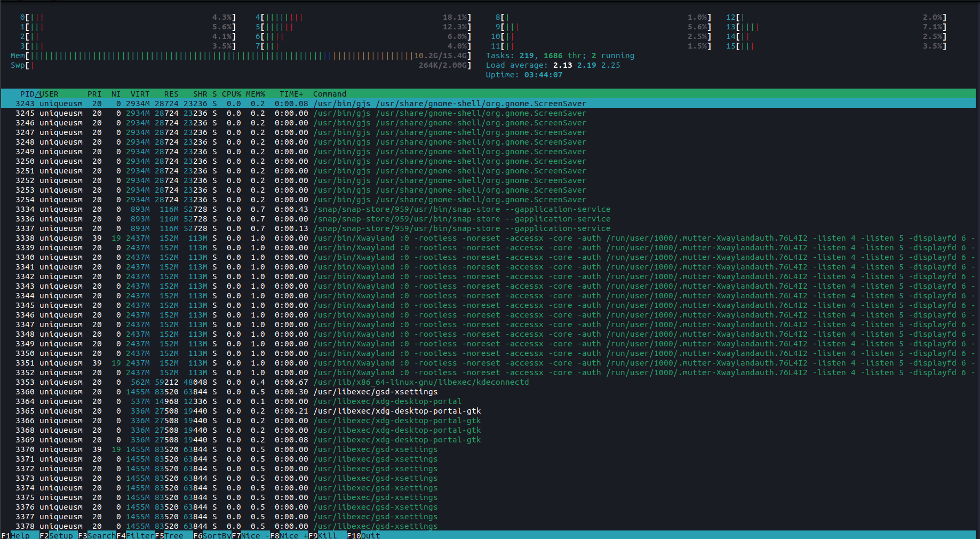Image resolution: width=980 pixels, height=539 pixels.
Task: Select gsd-xsettings process row PID 3360
Action: [x=488, y=392]
